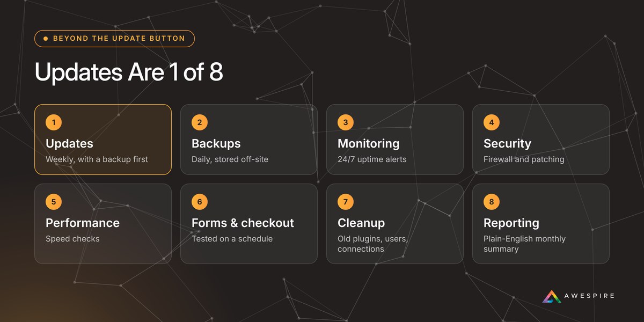
Task: Click the number 8 orange circle badge
Action: tap(492, 202)
